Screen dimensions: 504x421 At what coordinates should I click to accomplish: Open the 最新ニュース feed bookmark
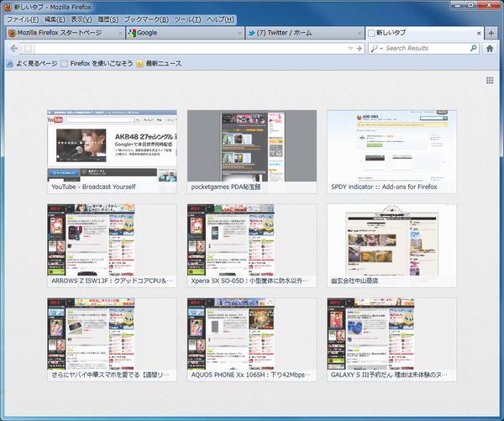click(x=159, y=64)
